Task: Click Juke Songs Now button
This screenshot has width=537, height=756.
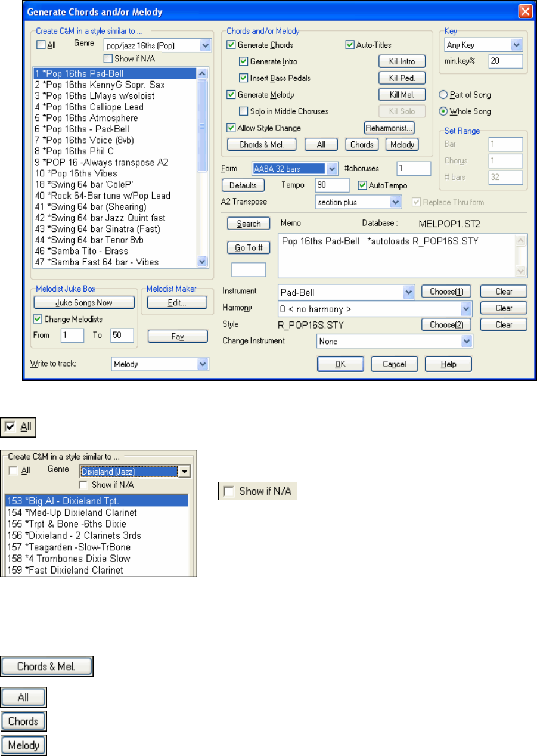Action: (x=83, y=302)
